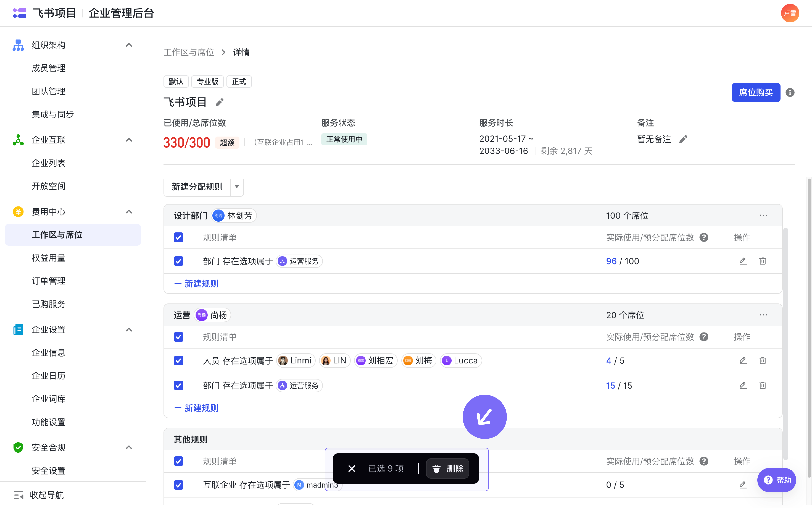Edit the 飞书项目 workspace name pencil
The height and width of the screenshot is (508, 812).
220,102
